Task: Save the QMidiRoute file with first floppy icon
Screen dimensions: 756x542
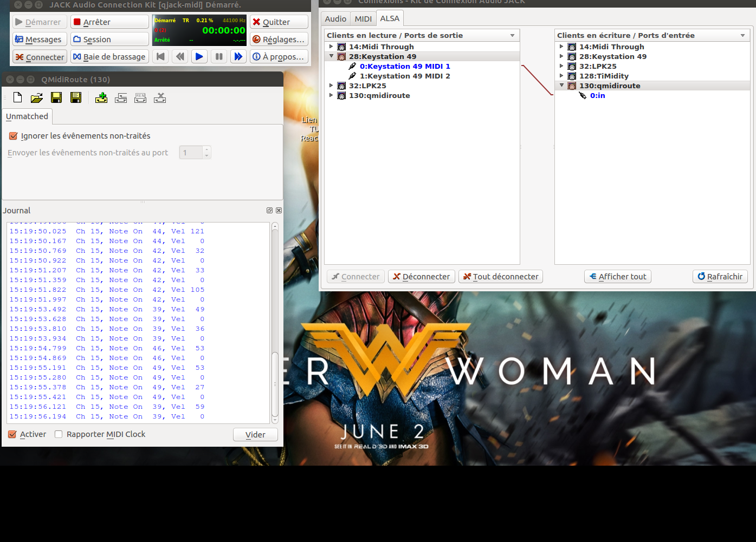Action: pyautogui.click(x=56, y=97)
